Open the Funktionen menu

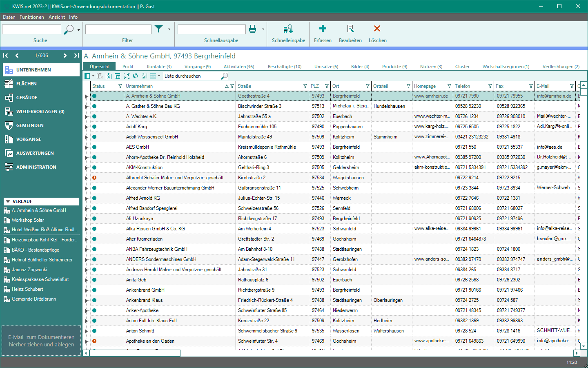pos(32,17)
